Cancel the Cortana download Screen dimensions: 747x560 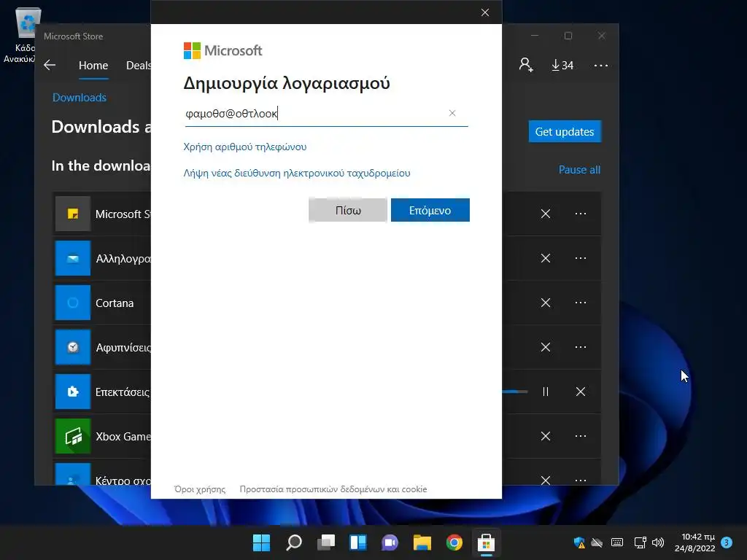[546, 303]
